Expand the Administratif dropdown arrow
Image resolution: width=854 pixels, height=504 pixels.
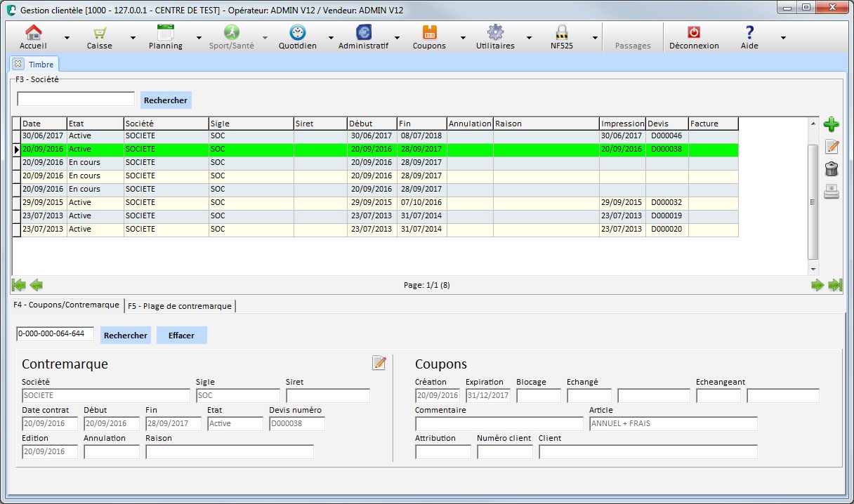coord(397,38)
